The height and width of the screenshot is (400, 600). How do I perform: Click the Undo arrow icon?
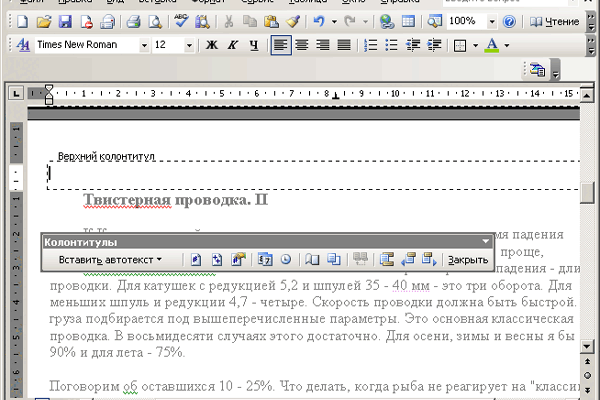(x=318, y=21)
